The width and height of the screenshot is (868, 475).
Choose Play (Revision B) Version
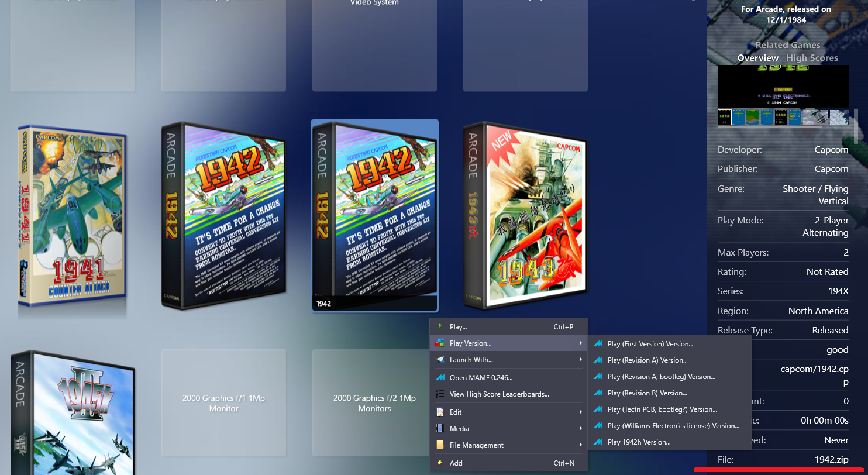point(669,393)
